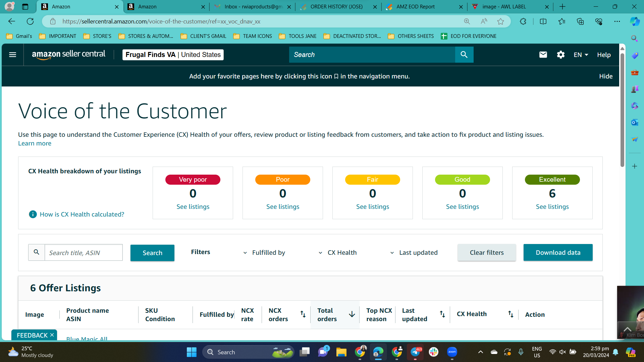644x362 pixels.
Task: Click the info icon beside CX Health calculated
Action: 33,214
